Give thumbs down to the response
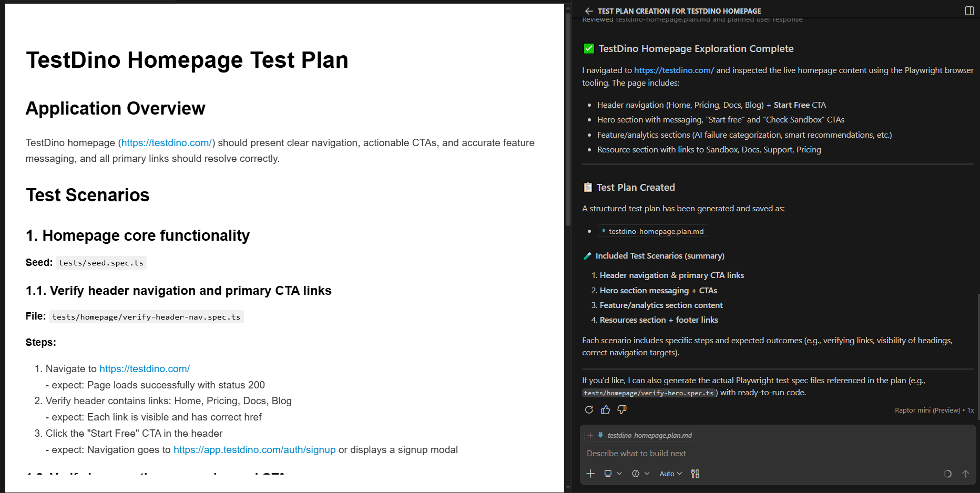 (x=622, y=410)
